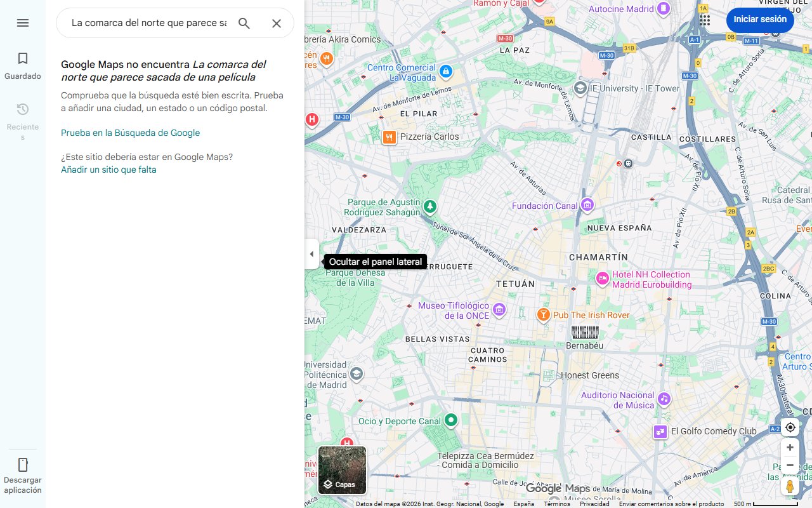The image size is (812, 508).
Task: Follow the Prueba en la Búsqueda de Google link
Action: point(130,133)
